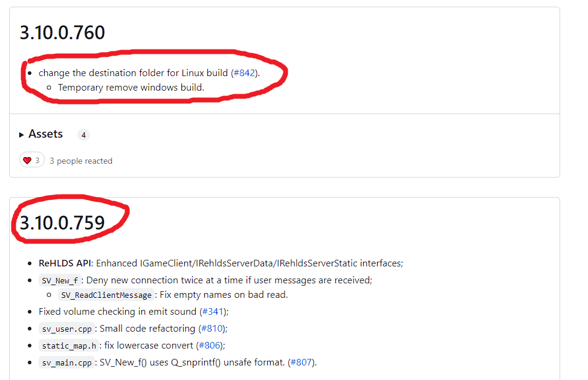The height and width of the screenshot is (380, 588).
Task: Open the 3.10.0.760 release title
Action: click(x=62, y=33)
